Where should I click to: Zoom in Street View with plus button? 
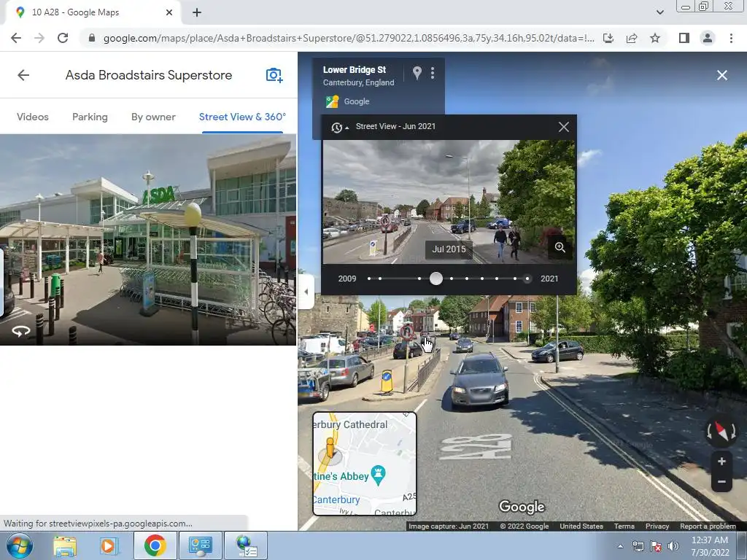pyautogui.click(x=721, y=462)
